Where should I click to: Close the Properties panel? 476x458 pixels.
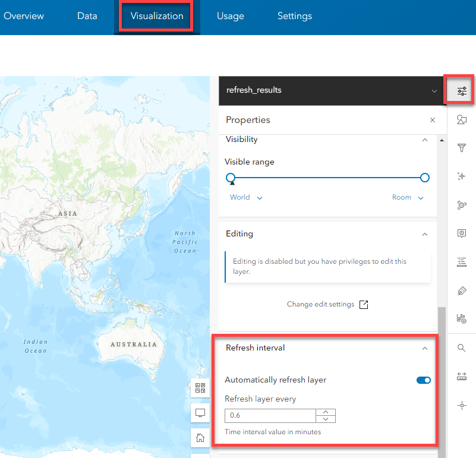[433, 120]
